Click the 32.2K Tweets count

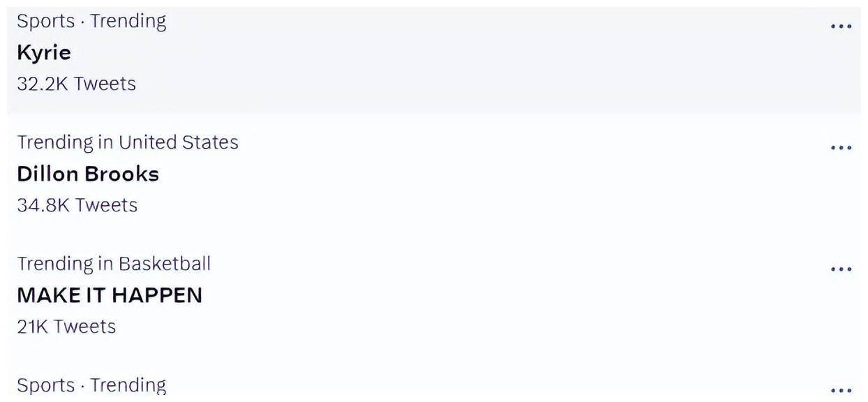(x=76, y=84)
